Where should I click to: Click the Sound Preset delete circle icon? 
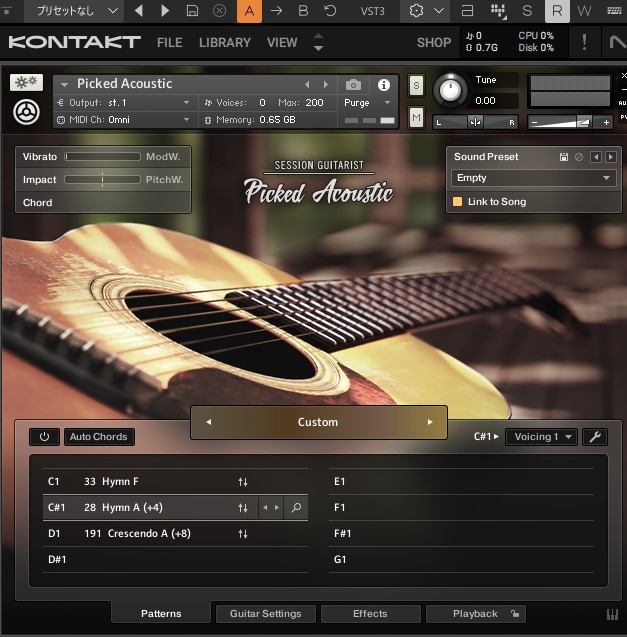click(579, 157)
